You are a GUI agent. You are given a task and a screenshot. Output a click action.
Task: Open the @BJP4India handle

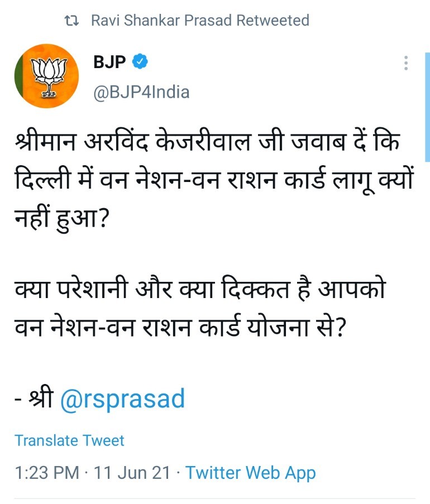pyautogui.click(x=142, y=91)
